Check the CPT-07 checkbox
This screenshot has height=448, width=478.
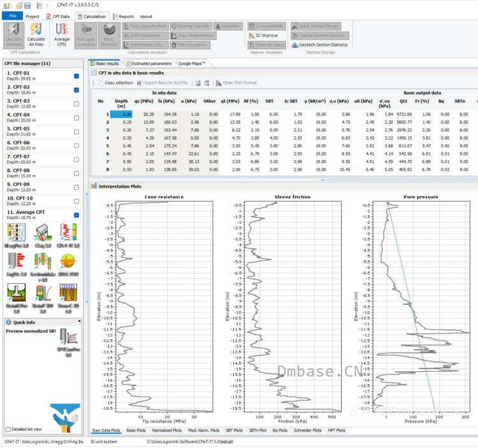[76, 159]
